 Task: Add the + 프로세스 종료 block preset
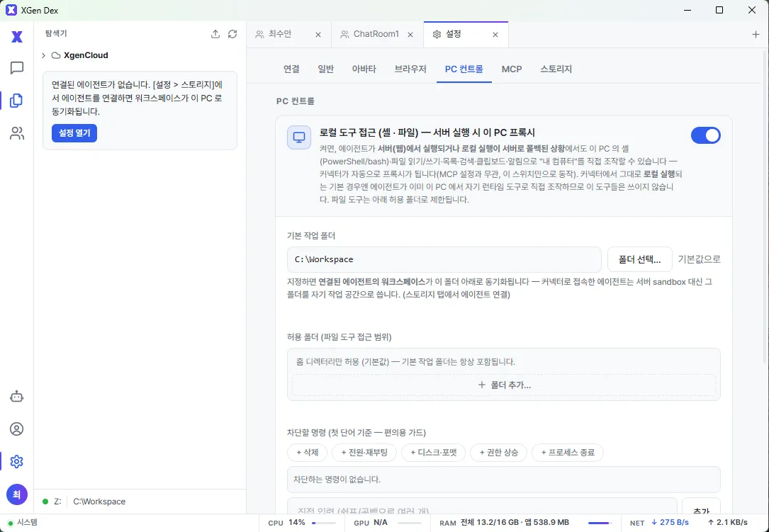tap(568, 453)
